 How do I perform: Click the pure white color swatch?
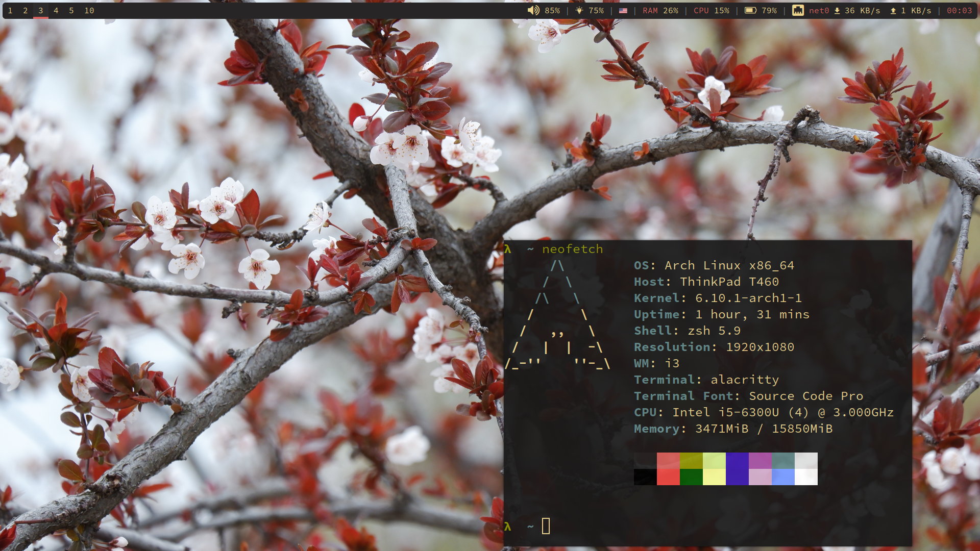tap(806, 477)
